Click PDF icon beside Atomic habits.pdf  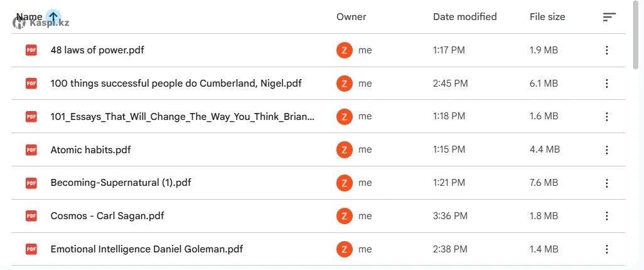[31, 150]
